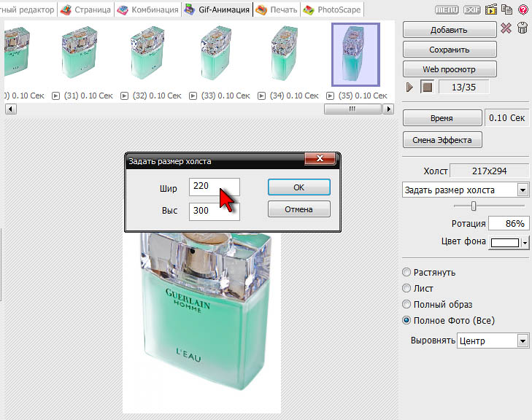The image size is (532, 420).
Task: Click the Смена Эффекта button
Action: (442, 140)
